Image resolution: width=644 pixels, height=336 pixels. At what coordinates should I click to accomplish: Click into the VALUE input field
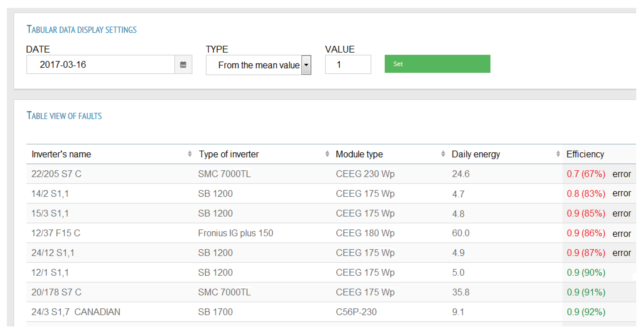348,65
